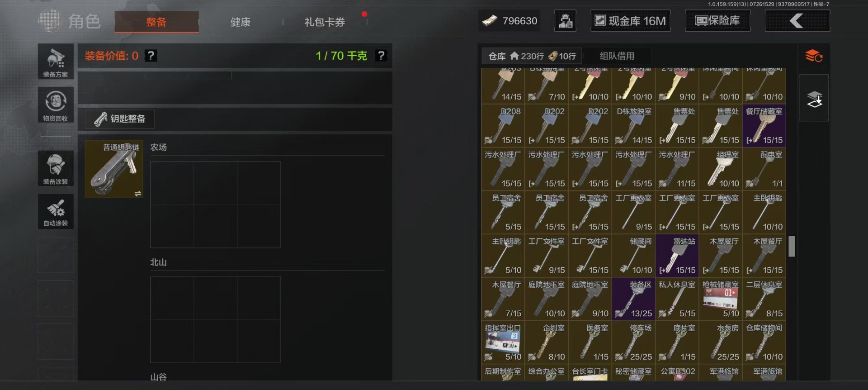Click the operator profile icon beside currency

[x=565, y=21]
